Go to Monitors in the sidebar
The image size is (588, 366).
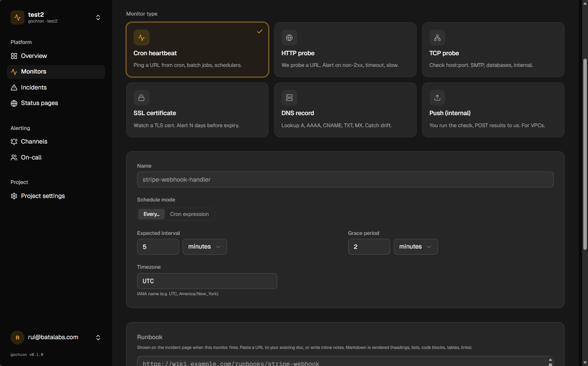click(x=56, y=72)
